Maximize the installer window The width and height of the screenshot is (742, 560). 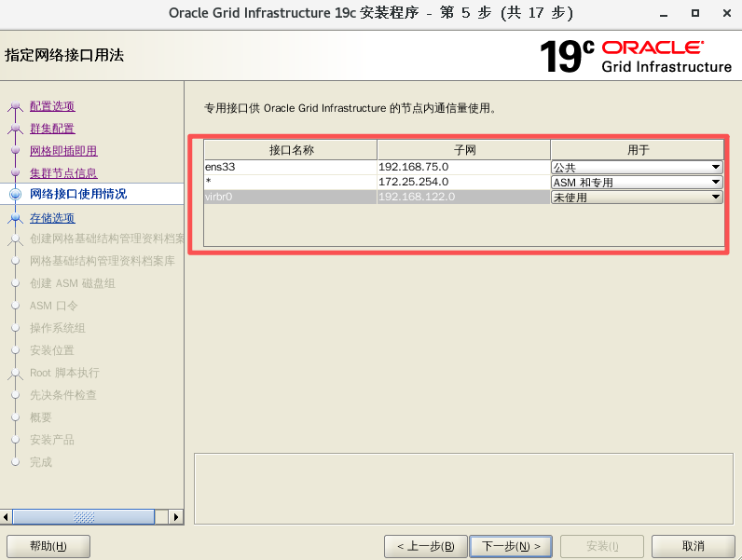point(695,13)
